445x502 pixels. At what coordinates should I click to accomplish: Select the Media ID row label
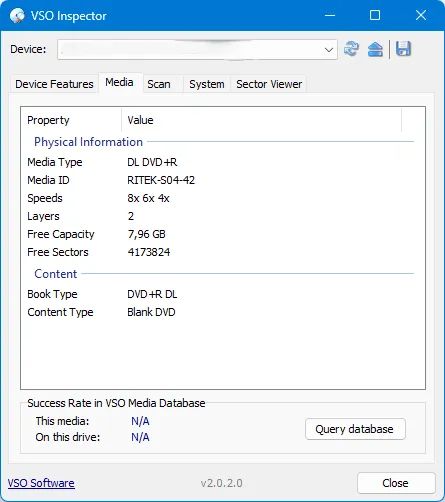48,180
